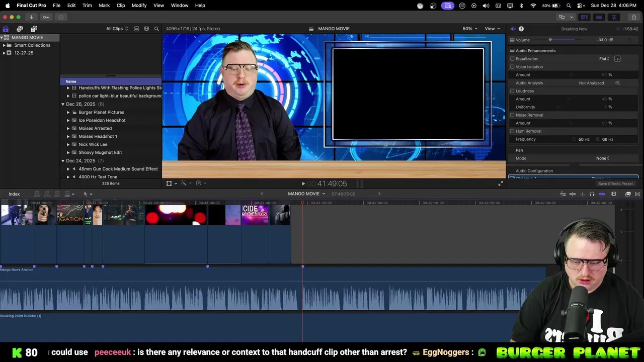Play the viewer with the play button
Screen dimensions: 644x362
coord(303,184)
